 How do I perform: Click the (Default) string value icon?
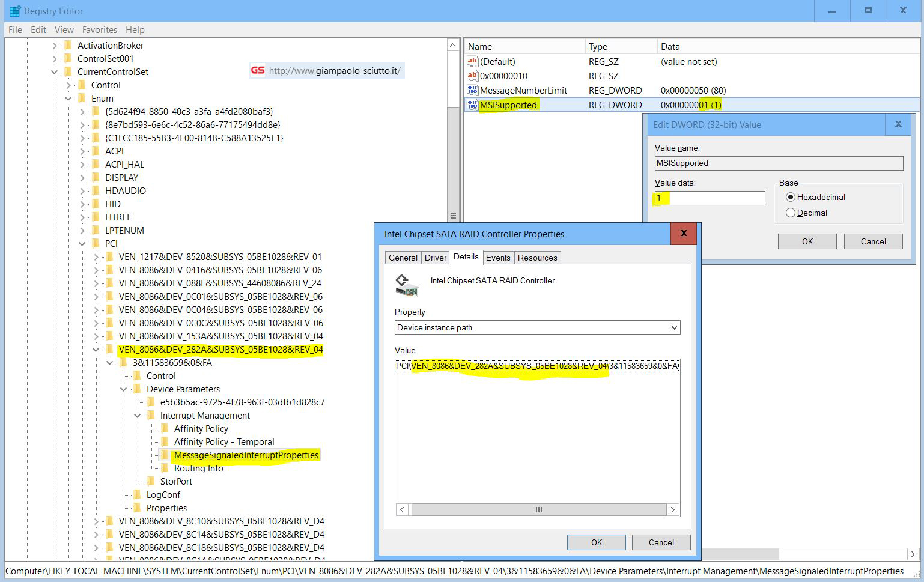472,61
